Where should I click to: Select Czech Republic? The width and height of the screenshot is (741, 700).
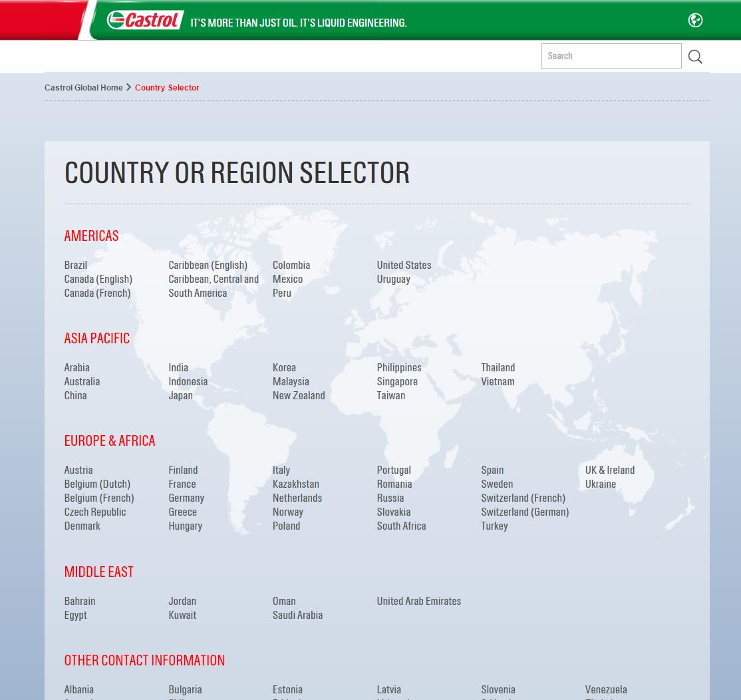point(95,512)
